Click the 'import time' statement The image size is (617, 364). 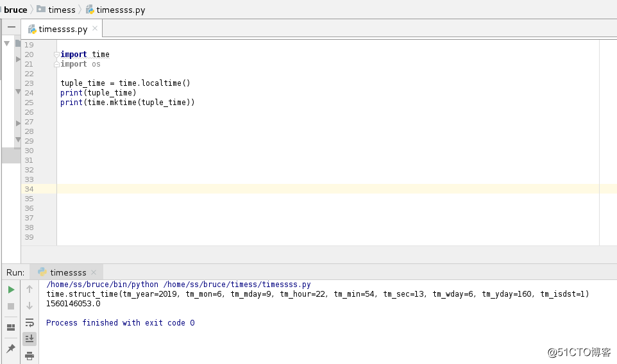[85, 54]
